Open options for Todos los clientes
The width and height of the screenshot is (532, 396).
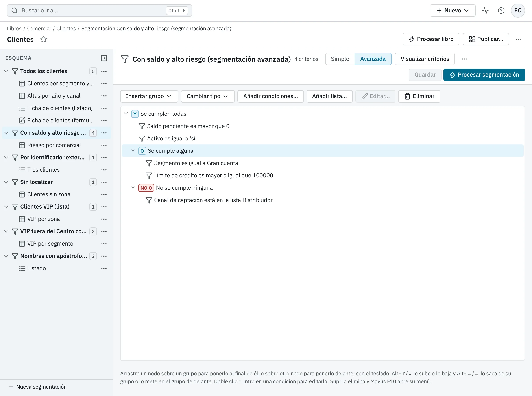(104, 71)
